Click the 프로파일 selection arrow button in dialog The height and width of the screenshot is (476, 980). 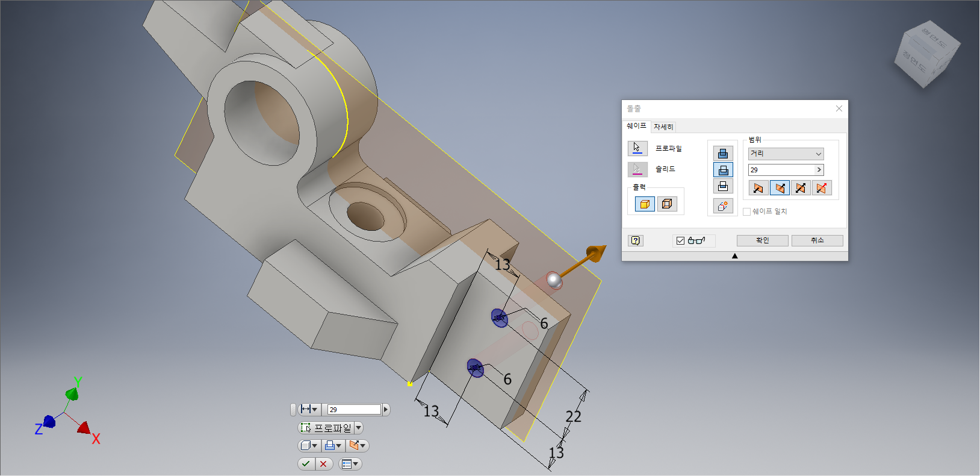(x=637, y=148)
